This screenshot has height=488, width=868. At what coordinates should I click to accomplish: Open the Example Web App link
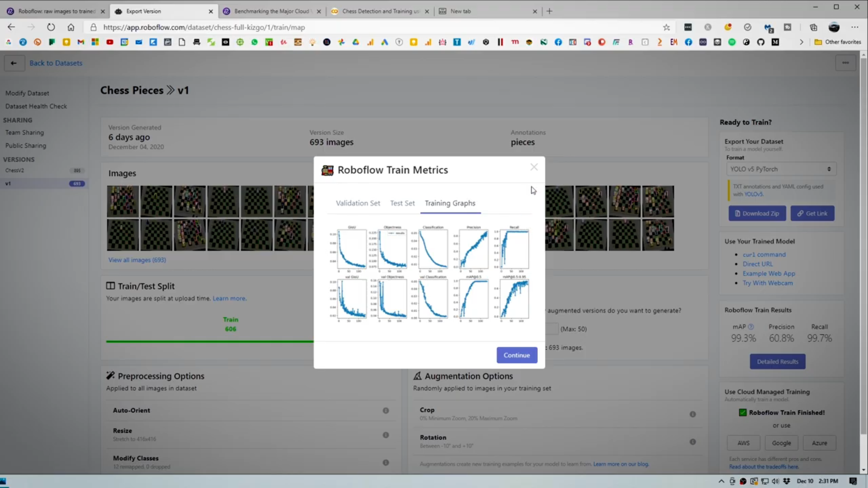coord(769,273)
